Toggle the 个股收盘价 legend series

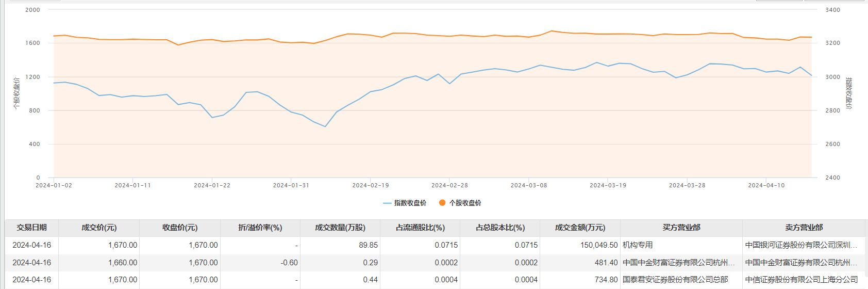(465, 203)
